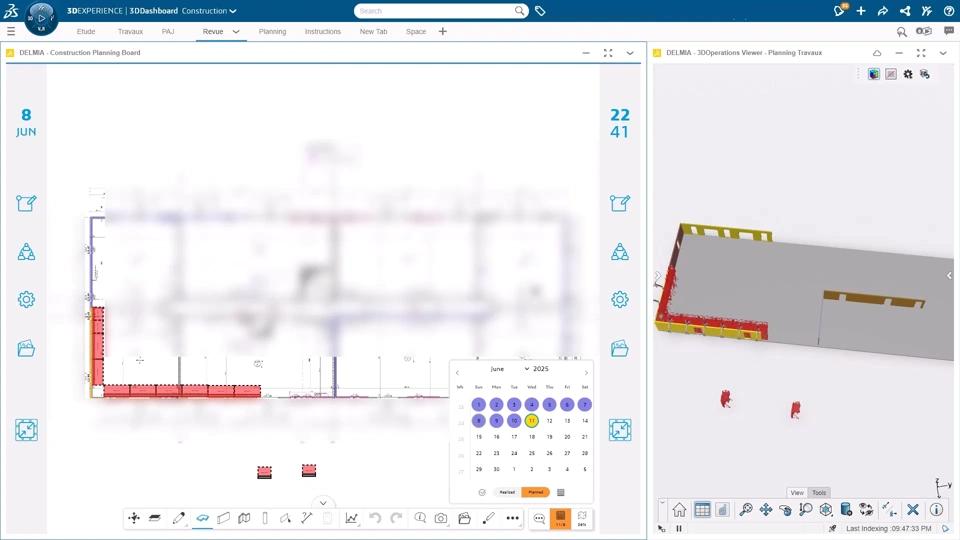960x540 pixels.
Task: Go to previous month in calendar
Action: click(x=457, y=373)
